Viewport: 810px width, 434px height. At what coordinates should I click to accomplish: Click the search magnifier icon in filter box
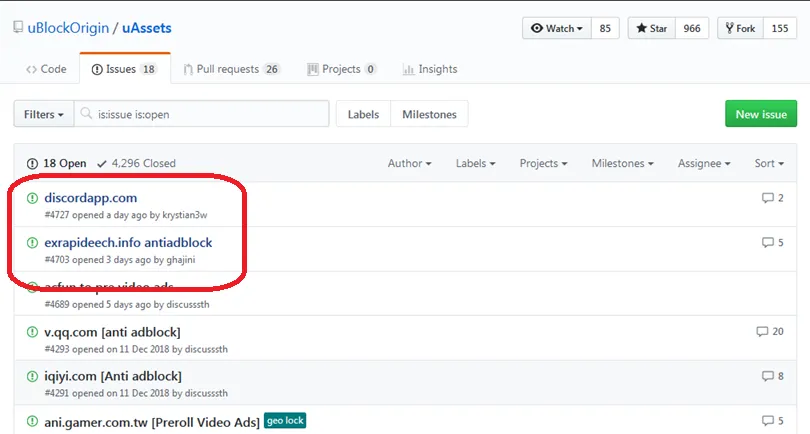[x=87, y=115]
